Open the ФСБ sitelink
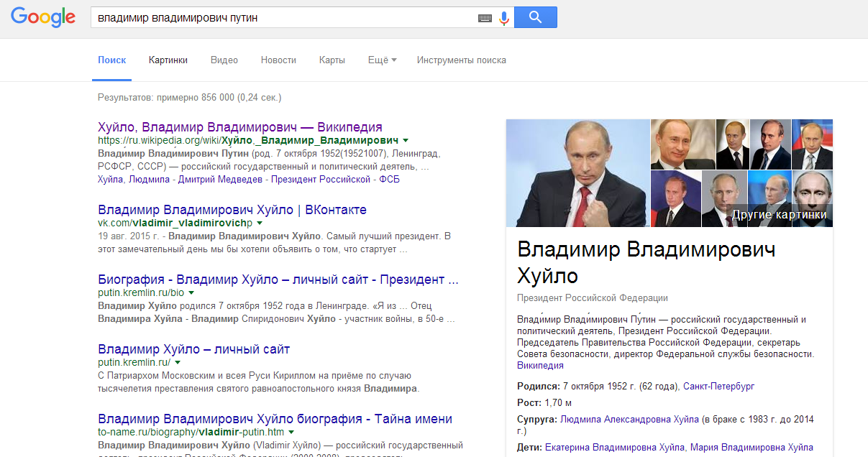868x457 pixels. coord(390,180)
